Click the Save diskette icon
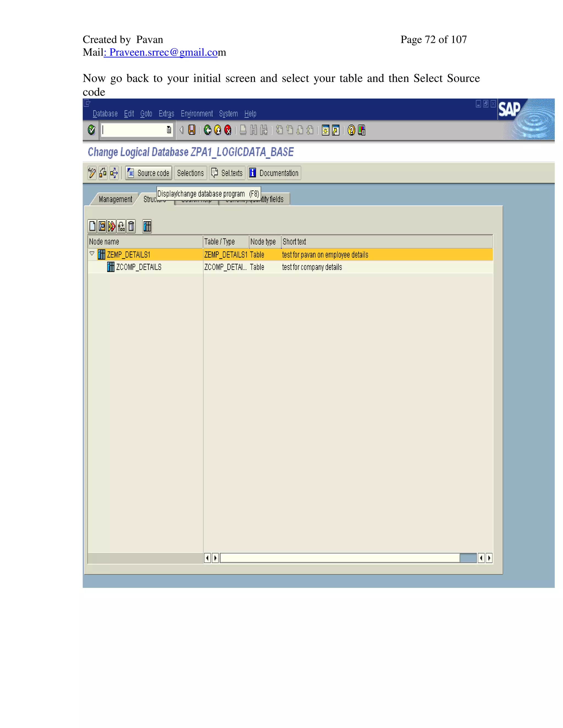Screen dimensions: 563x728 click(192, 130)
